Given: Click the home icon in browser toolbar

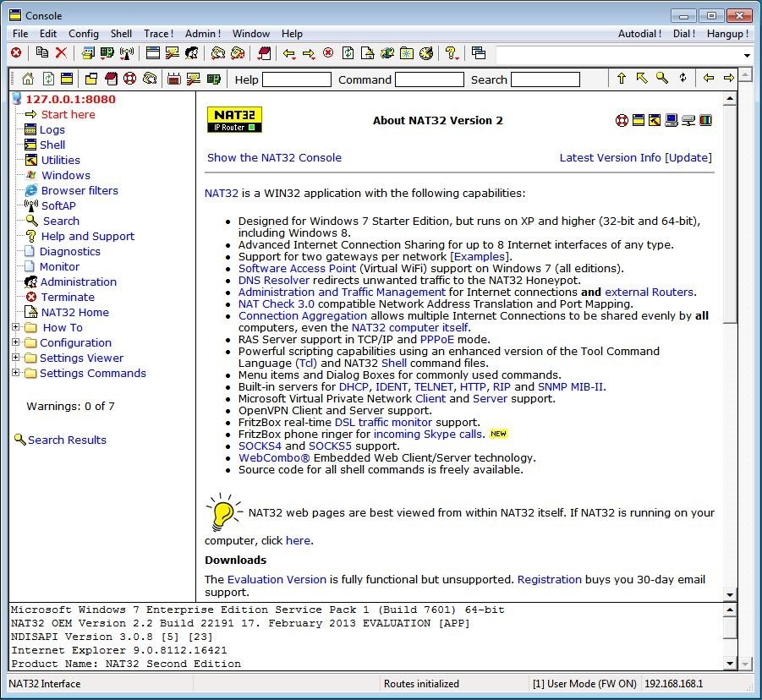Looking at the screenshot, I should point(28,79).
